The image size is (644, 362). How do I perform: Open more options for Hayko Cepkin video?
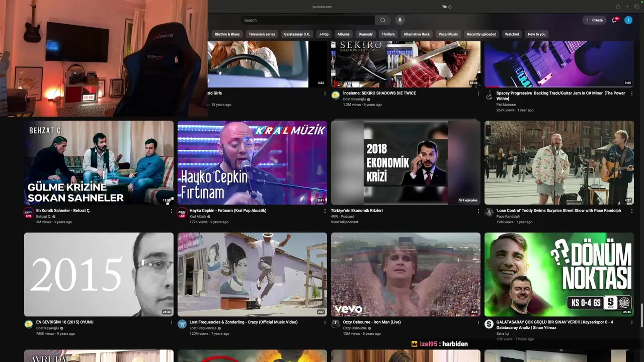(x=325, y=211)
